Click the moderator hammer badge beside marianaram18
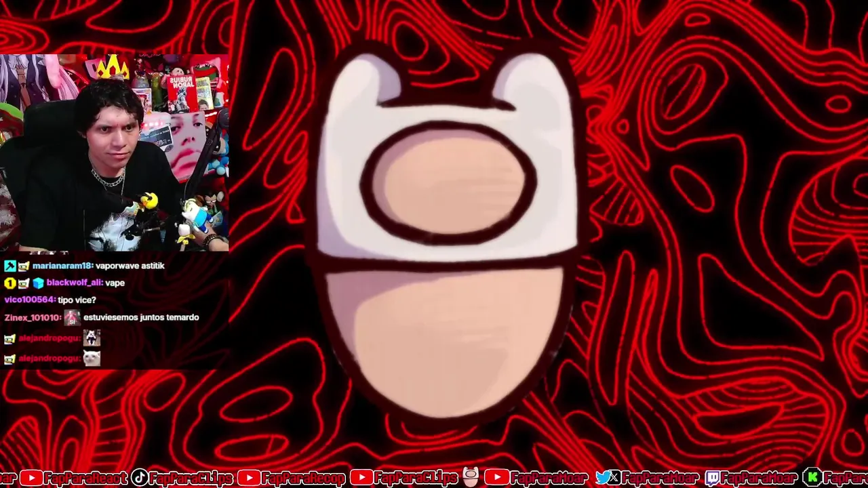The width and height of the screenshot is (868, 488). pyautogui.click(x=9, y=266)
